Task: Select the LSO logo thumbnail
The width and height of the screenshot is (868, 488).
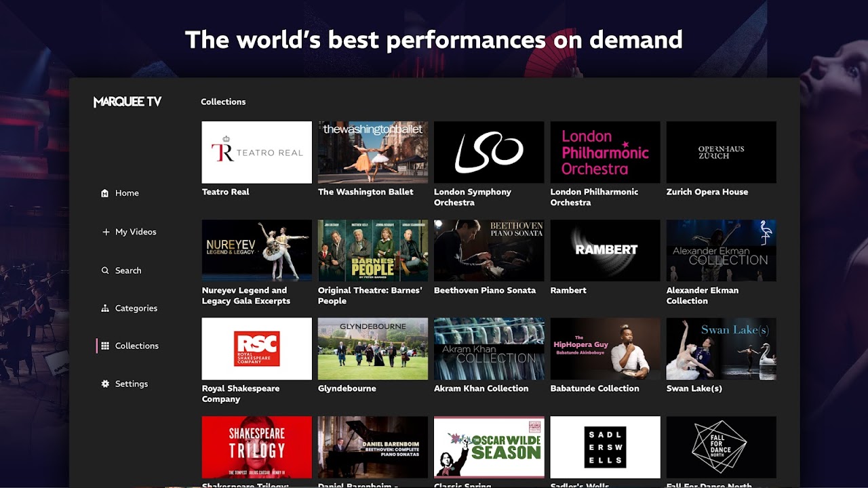Action: click(x=489, y=152)
